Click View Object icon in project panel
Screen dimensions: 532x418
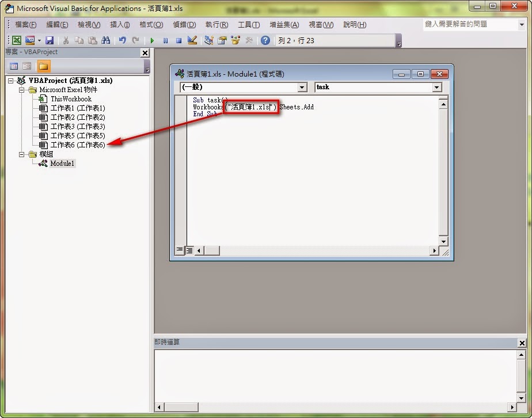tap(27, 66)
